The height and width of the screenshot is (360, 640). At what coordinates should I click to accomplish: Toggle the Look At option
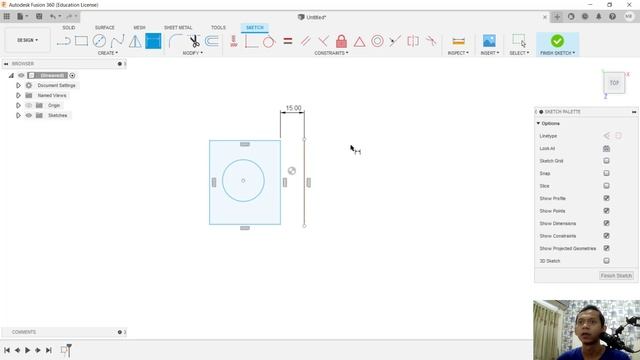coord(606,149)
